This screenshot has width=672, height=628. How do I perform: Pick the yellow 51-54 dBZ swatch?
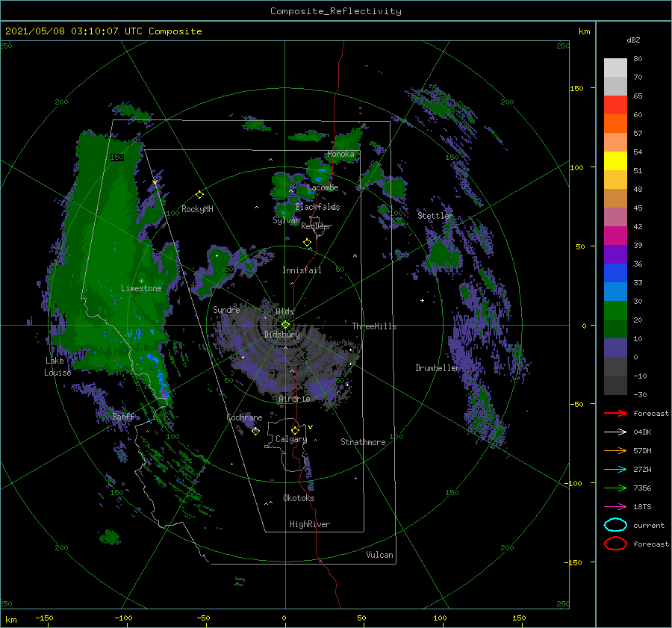click(x=615, y=161)
